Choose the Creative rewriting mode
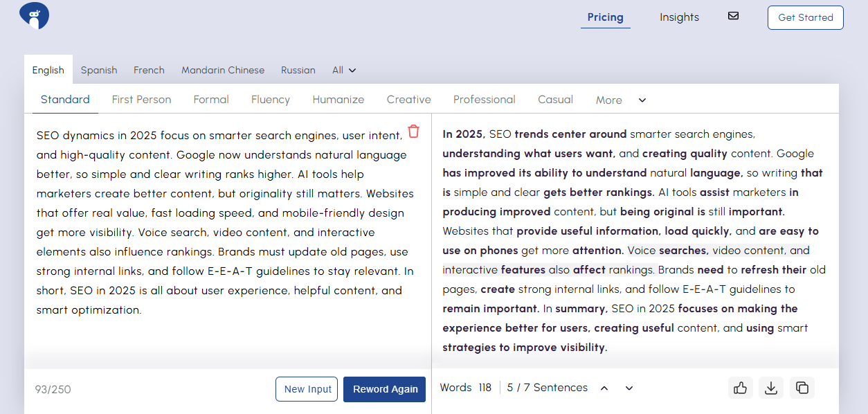The height and width of the screenshot is (414, 868). coord(408,100)
